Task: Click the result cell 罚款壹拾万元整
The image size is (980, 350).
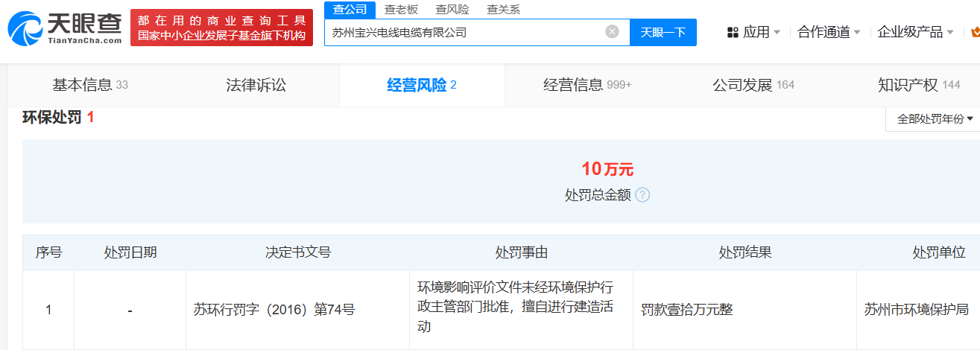Action: [x=687, y=309]
